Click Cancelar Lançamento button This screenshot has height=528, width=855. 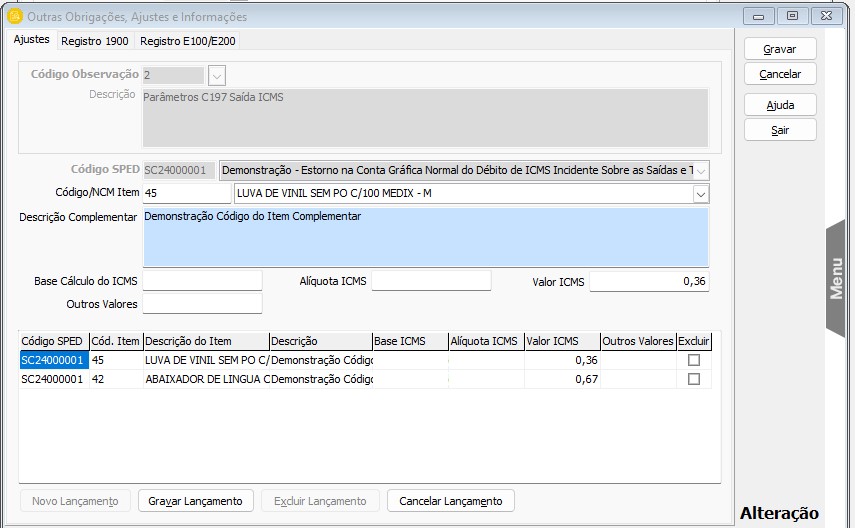[450, 501]
